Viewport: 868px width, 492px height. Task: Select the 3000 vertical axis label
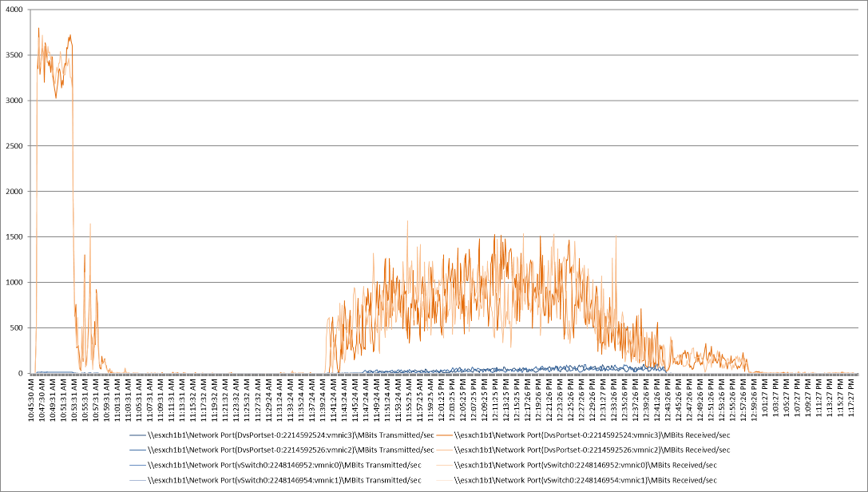click(x=15, y=101)
